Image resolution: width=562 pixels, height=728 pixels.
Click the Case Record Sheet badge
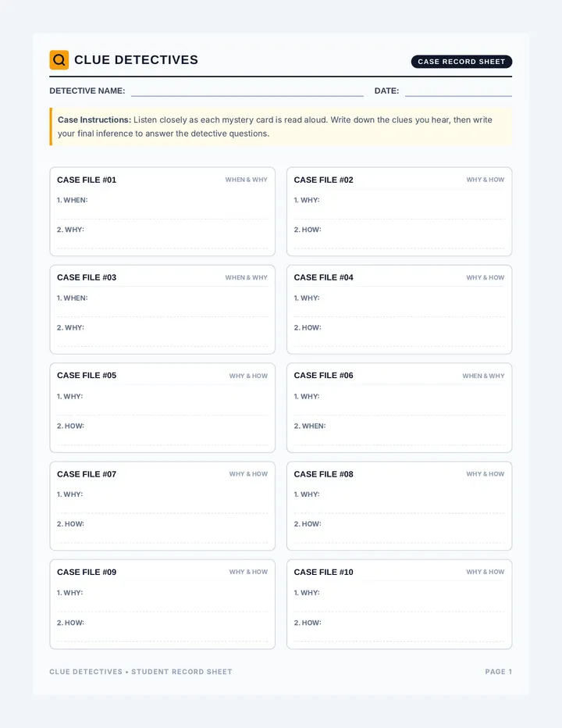click(x=461, y=61)
